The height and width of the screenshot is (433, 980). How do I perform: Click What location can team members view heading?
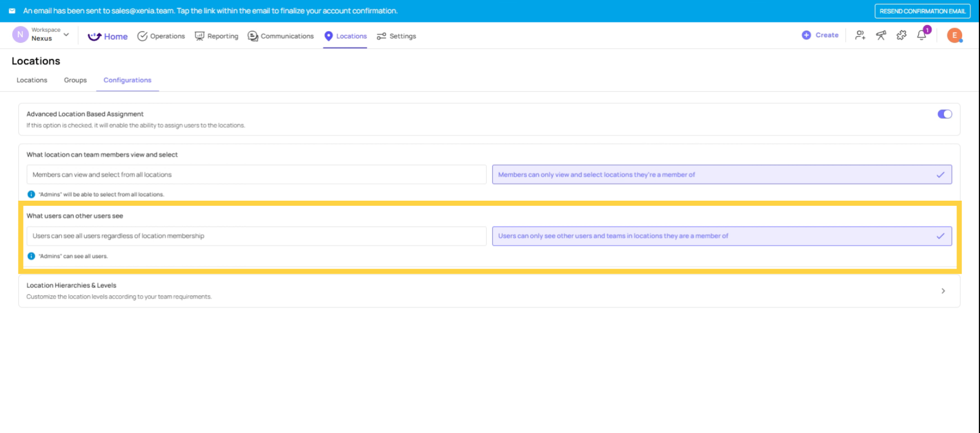(102, 155)
